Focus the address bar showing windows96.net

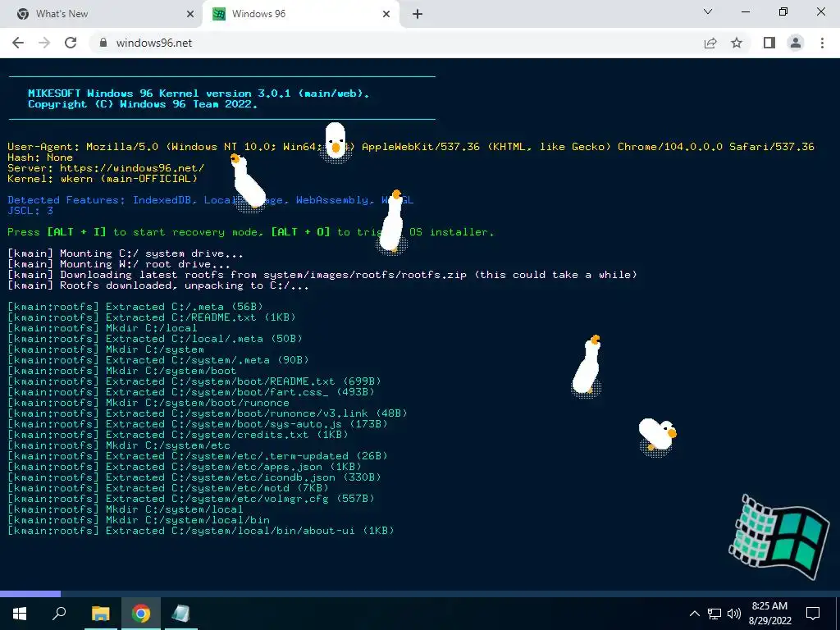coord(396,43)
